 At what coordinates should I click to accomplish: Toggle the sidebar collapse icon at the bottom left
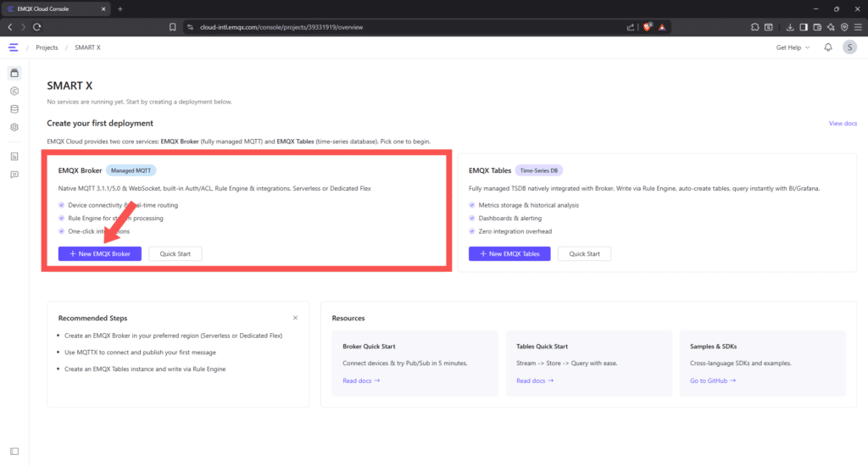[x=14, y=452]
